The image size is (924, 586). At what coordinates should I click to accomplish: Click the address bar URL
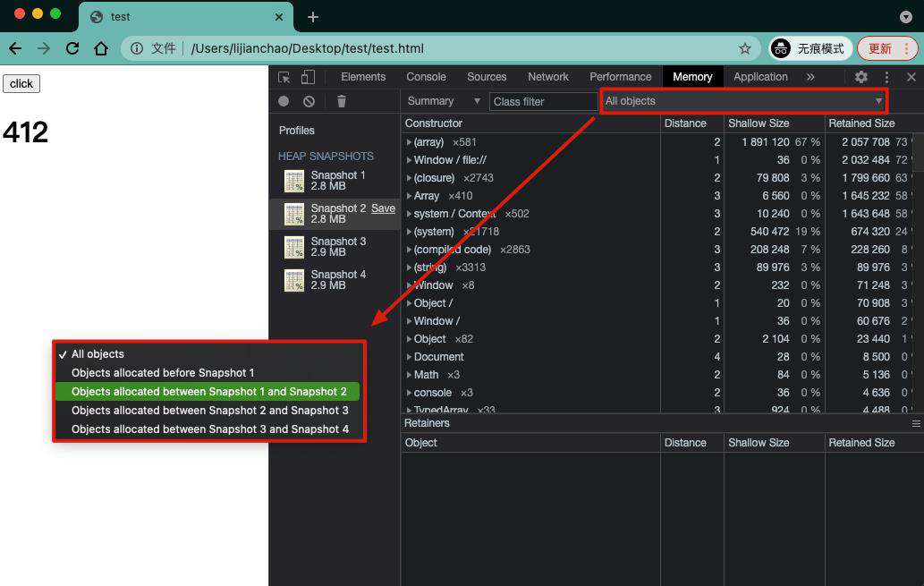coord(307,48)
